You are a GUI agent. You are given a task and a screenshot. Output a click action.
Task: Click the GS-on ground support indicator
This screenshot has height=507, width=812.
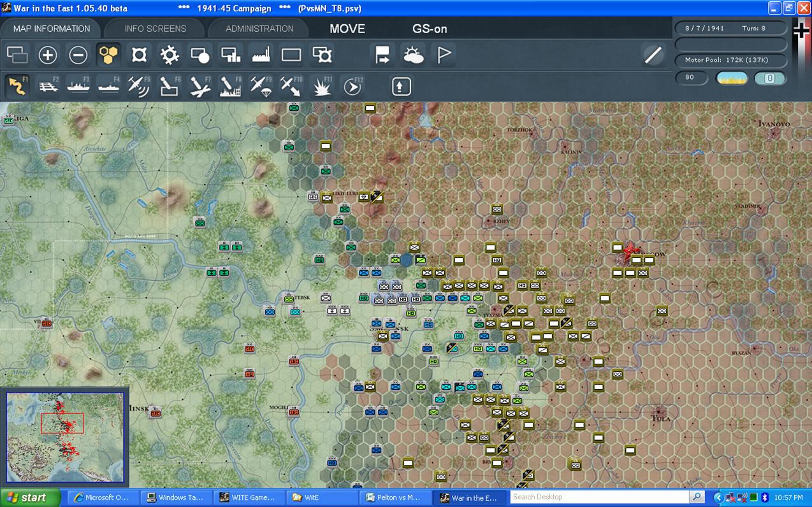(x=430, y=29)
